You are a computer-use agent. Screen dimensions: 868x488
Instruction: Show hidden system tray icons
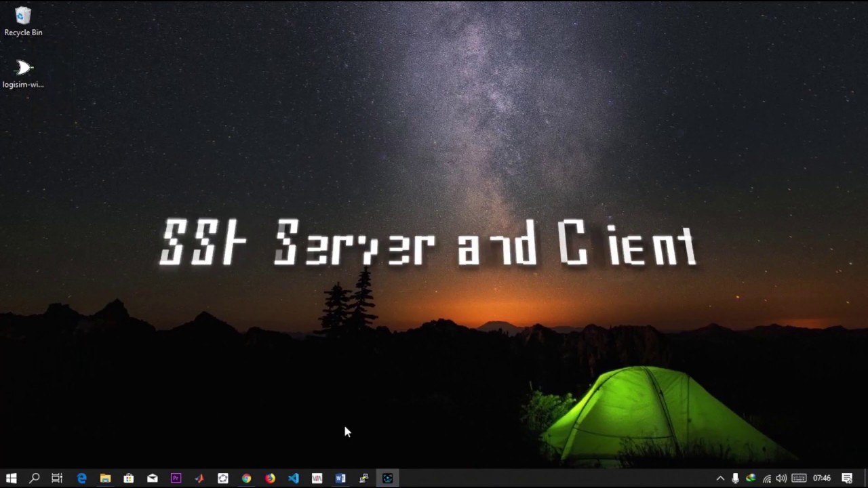720,479
